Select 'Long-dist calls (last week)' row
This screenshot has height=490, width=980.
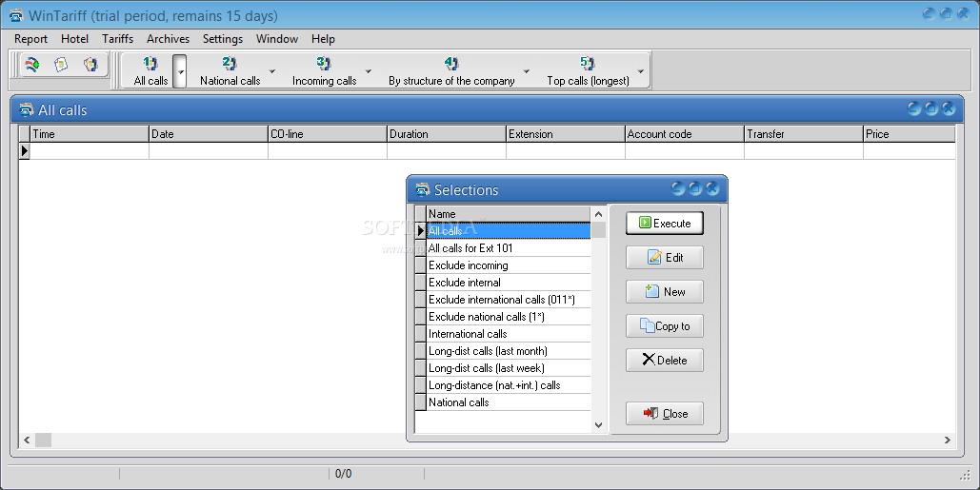click(x=509, y=368)
